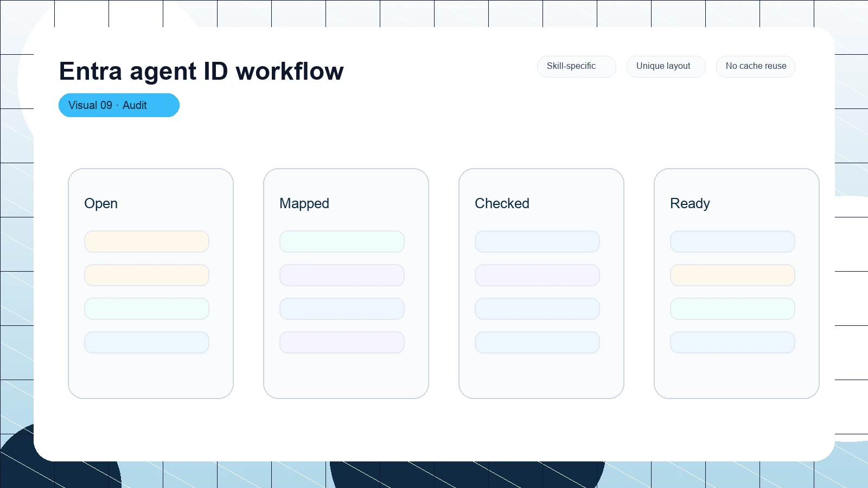Viewport: 868px width, 488px height.
Task: Choose second item in Checked column
Action: click(x=537, y=275)
